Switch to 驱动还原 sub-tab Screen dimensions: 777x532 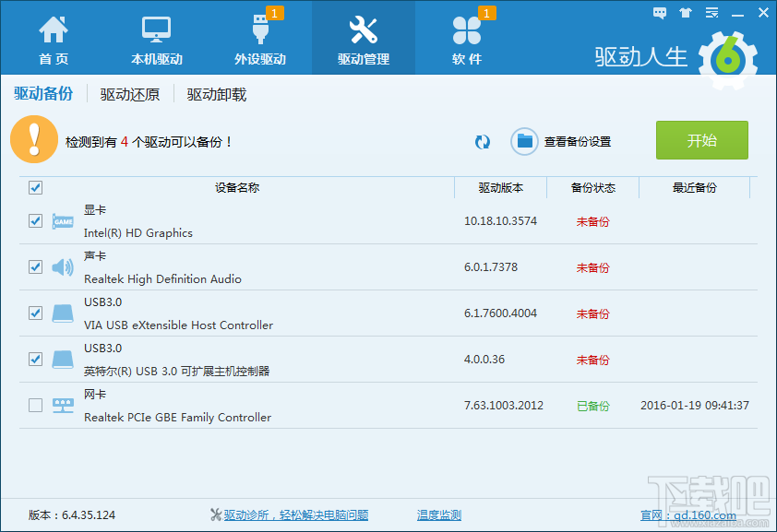click(x=130, y=94)
